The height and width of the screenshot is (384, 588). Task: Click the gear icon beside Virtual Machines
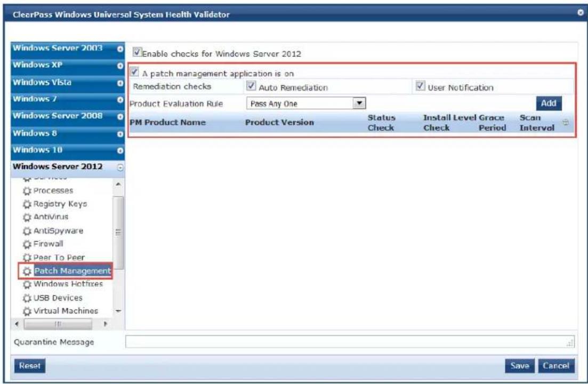coord(27,311)
